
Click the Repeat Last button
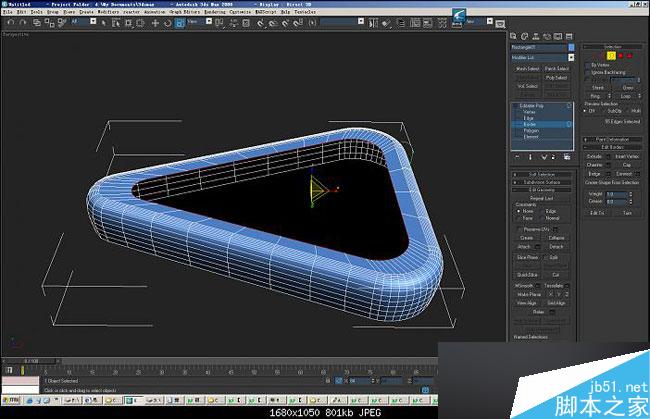pyautogui.click(x=541, y=199)
